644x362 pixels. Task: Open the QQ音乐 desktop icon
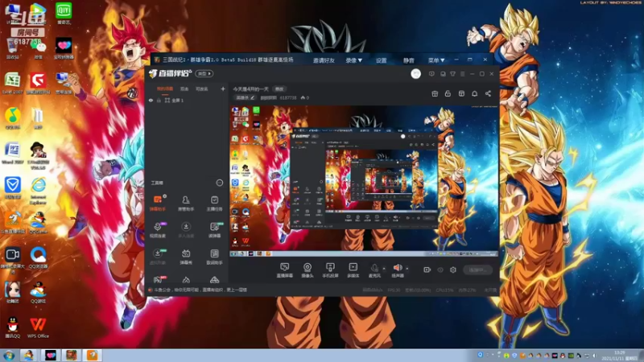click(x=13, y=118)
